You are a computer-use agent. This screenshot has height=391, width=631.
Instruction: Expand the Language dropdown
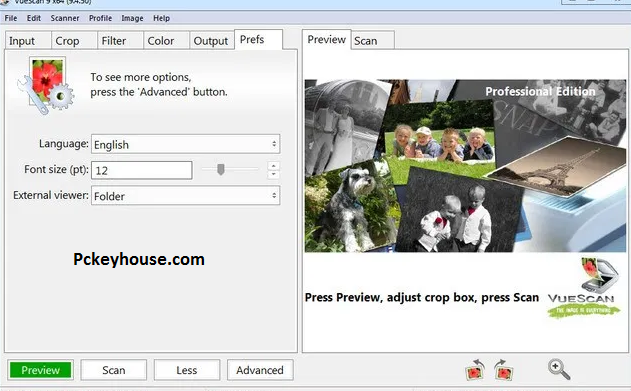(x=186, y=144)
